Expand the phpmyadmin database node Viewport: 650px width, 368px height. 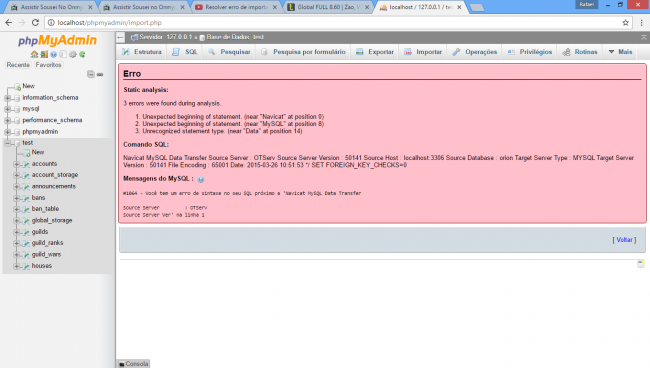tap(7, 132)
